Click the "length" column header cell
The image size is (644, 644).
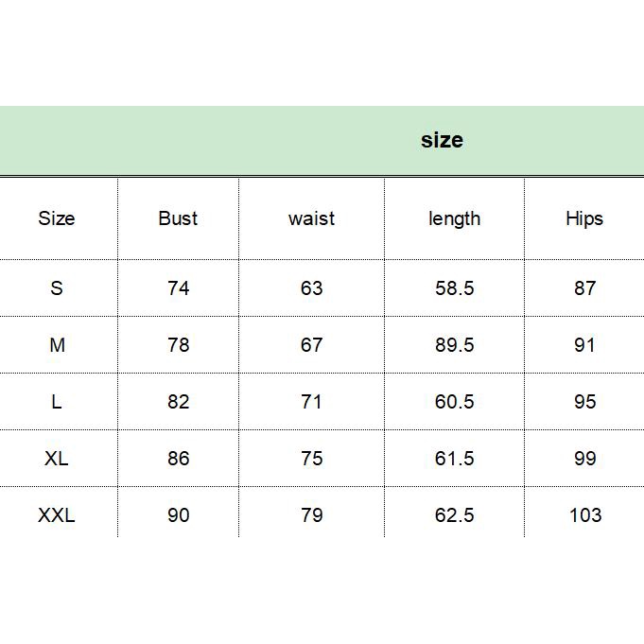(x=454, y=218)
